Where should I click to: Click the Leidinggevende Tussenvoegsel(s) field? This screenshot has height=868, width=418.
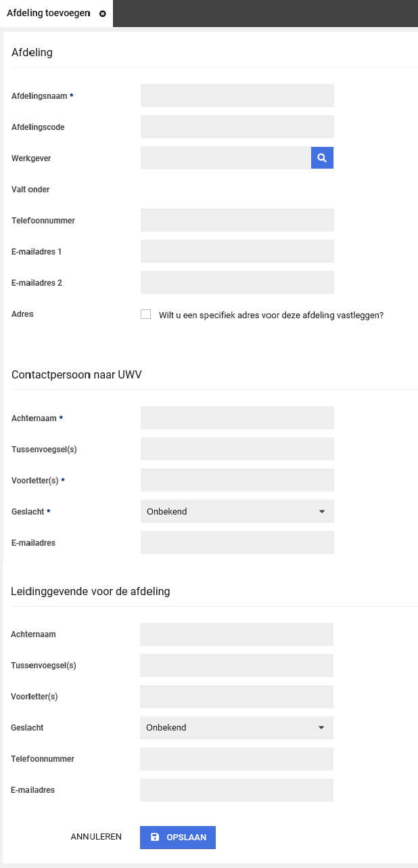coord(237,666)
